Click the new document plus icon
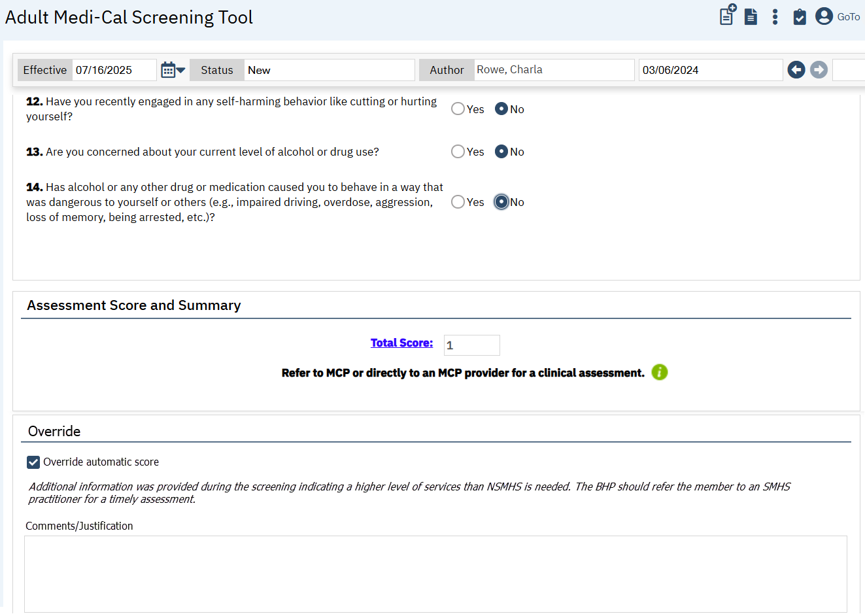Screen dimensions: 865x616 pyautogui.click(x=727, y=15)
